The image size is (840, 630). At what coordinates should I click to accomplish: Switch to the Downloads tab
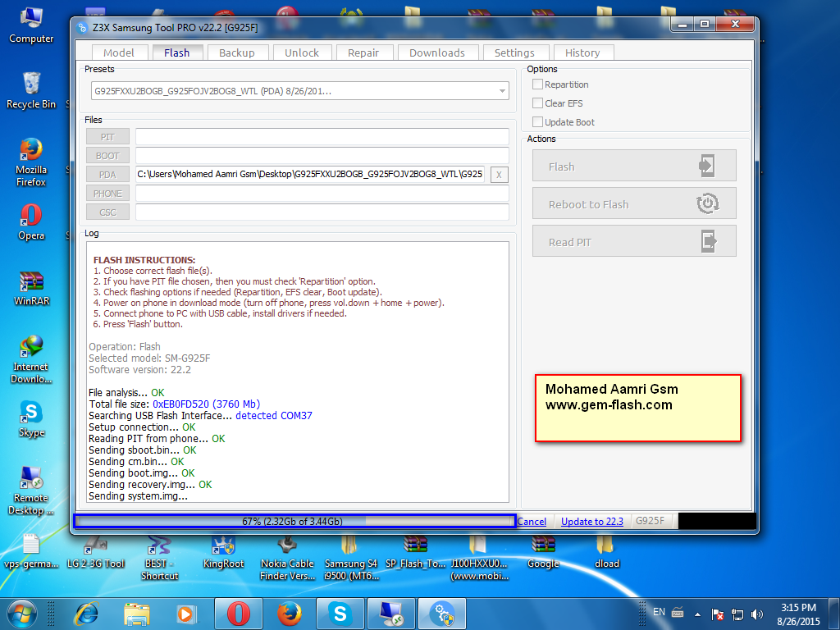437,52
